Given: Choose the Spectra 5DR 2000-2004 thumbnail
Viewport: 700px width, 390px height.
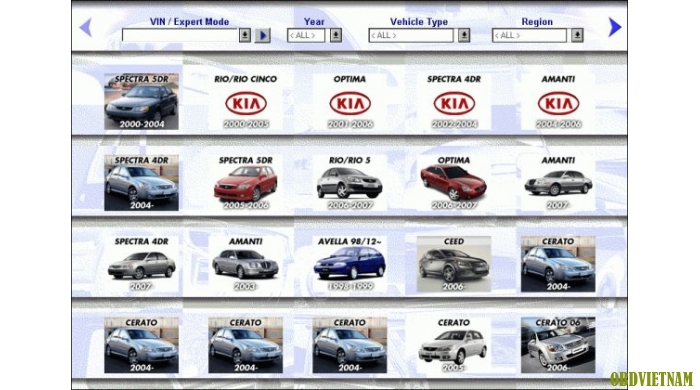Looking at the screenshot, I should point(142,102).
